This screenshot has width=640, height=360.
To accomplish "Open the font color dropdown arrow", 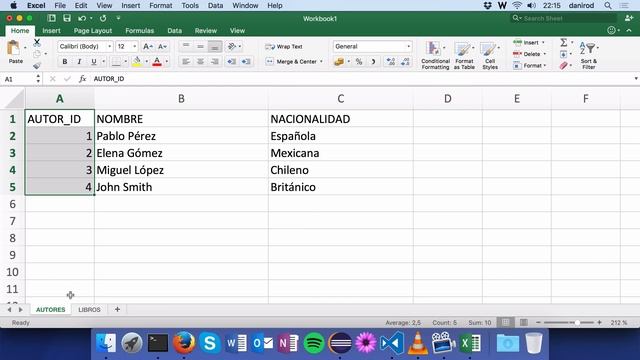I will 167,62.
